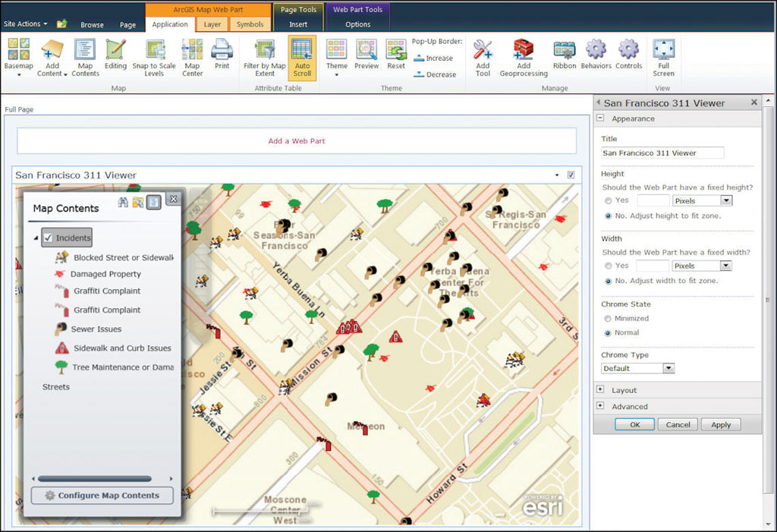The width and height of the screenshot is (777, 532).
Task: Open the Controls settings
Action: click(x=629, y=54)
